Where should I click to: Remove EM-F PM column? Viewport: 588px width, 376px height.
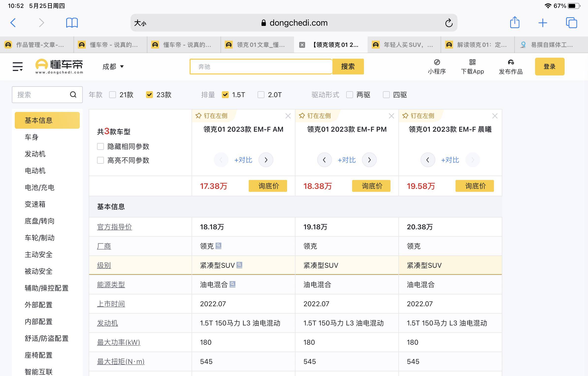(391, 116)
